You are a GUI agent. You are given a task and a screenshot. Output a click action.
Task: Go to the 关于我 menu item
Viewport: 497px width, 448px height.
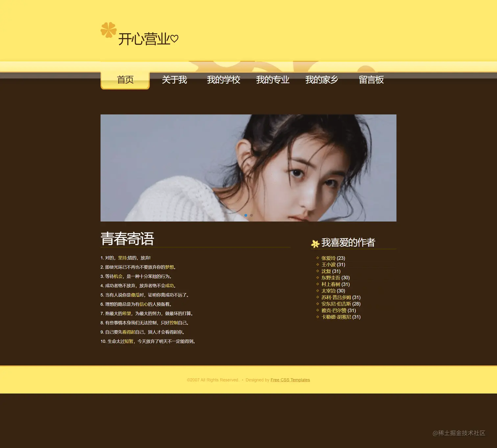point(174,80)
